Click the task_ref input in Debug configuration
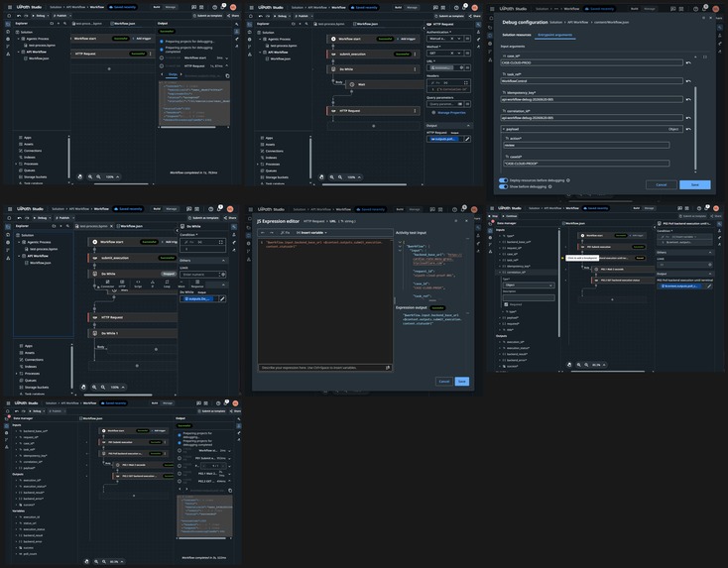 click(591, 80)
